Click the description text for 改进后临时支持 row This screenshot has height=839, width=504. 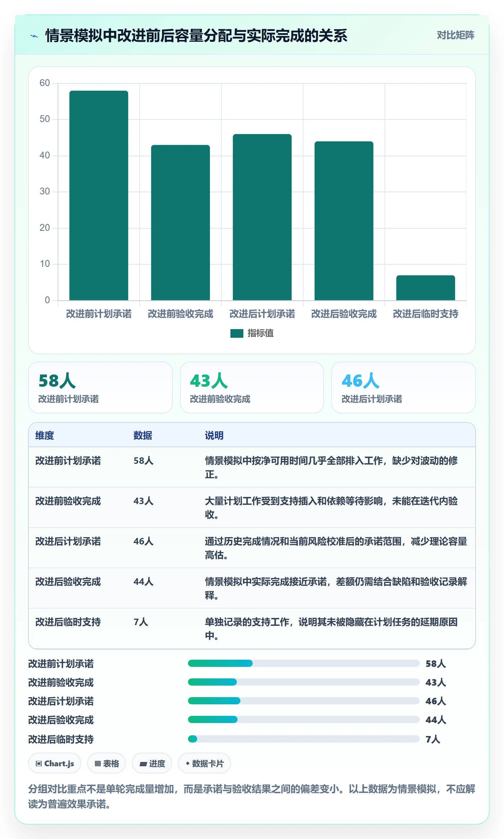tap(331, 629)
